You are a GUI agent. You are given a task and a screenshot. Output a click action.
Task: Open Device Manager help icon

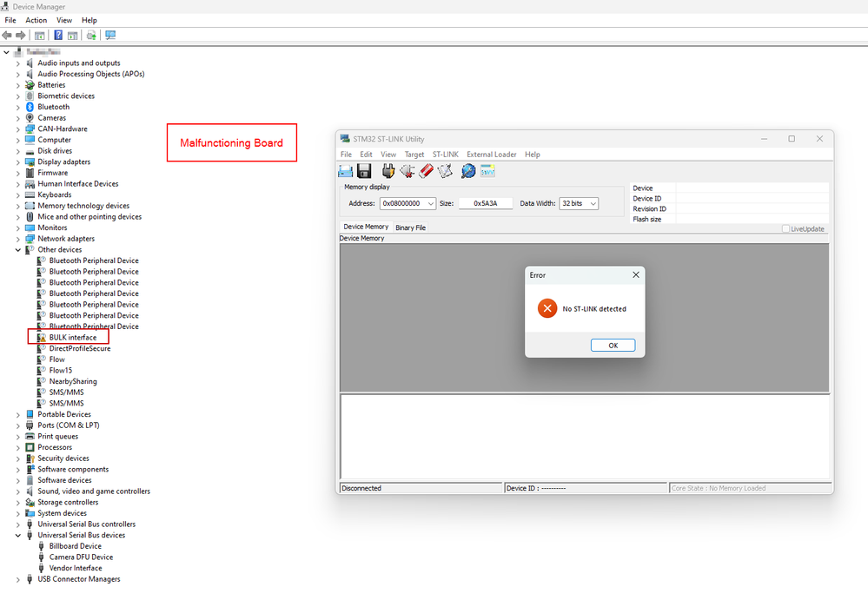[x=58, y=35]
